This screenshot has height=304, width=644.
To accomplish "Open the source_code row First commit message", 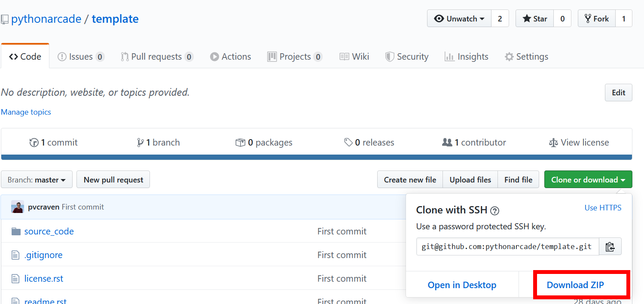I will pyautogui.click(x=342, y=231).
